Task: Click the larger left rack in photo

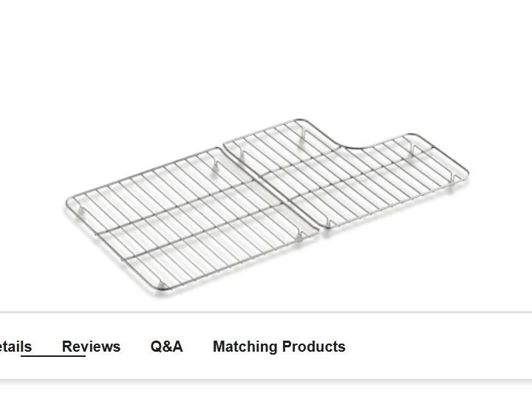Action: pyautogui.click(x=192, y=220)
